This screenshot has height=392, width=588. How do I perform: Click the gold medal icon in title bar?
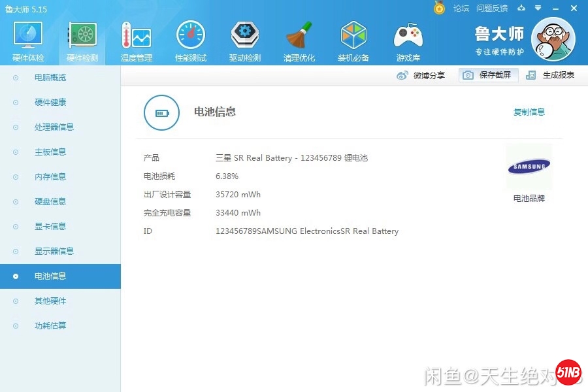(439, 8)
